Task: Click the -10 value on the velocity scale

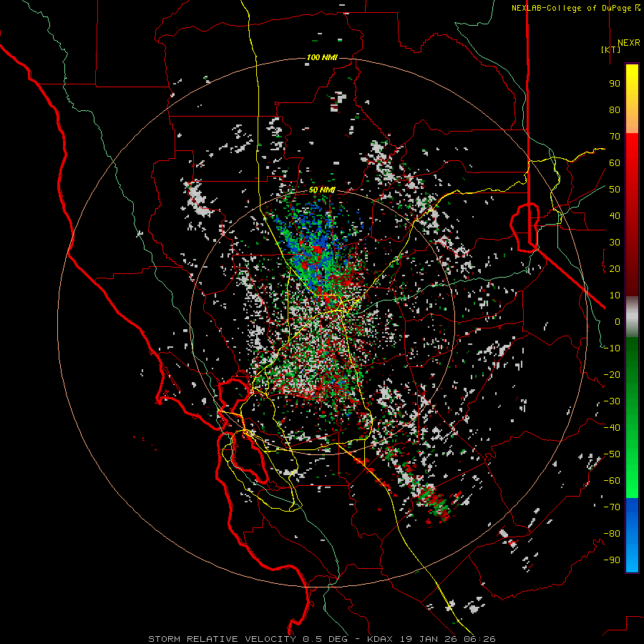Action: pos(612,348)
